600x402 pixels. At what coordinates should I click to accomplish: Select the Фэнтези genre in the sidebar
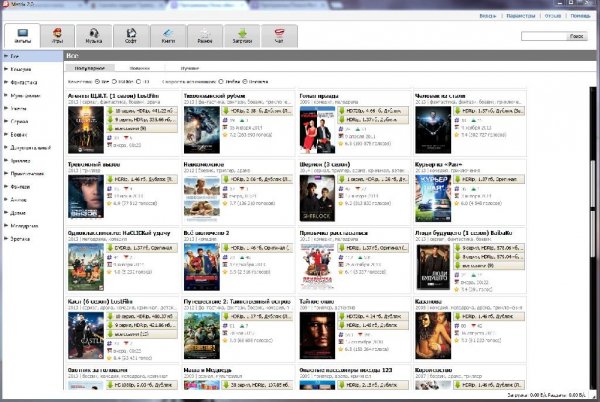click(20, 187)
